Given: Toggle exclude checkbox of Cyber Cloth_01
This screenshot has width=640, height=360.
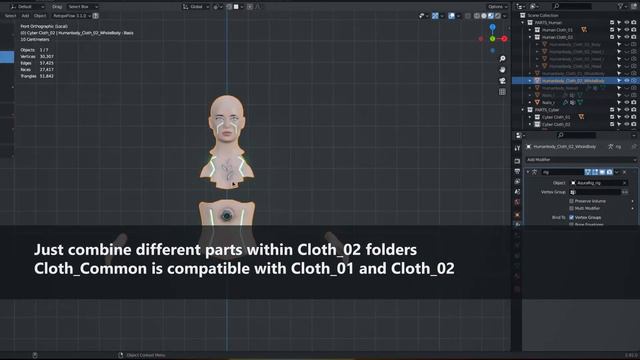Looking at the screenshot, I should point(612,117).
